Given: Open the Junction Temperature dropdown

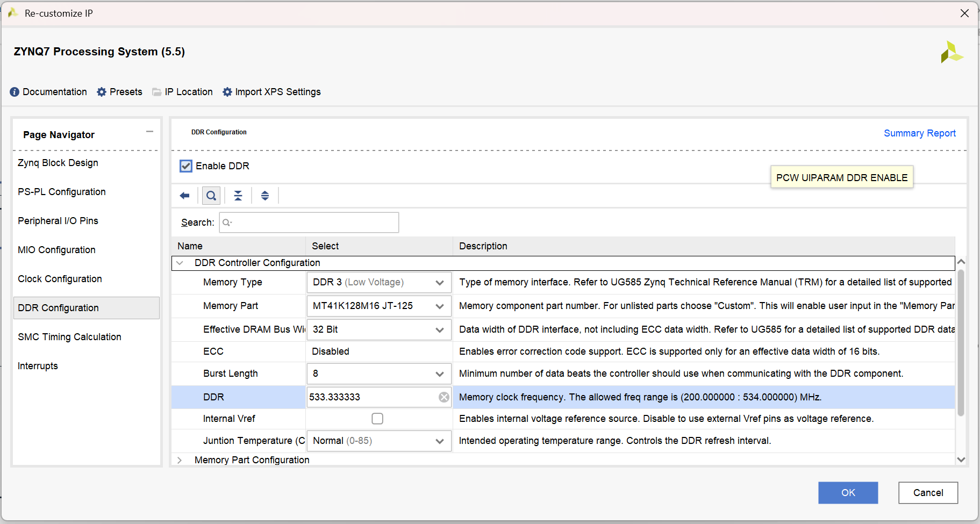Looking at the screenshot, I should pyautogui.click(x=379, y=441).
